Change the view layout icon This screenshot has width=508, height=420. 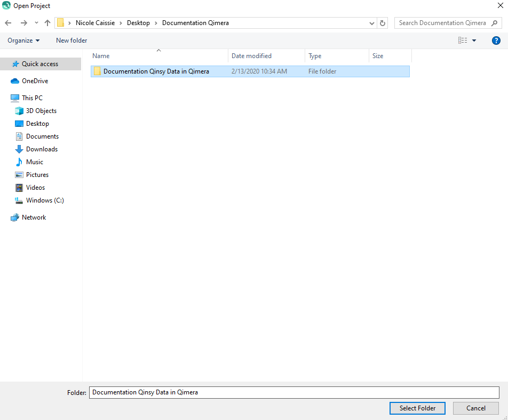[463, 41]
